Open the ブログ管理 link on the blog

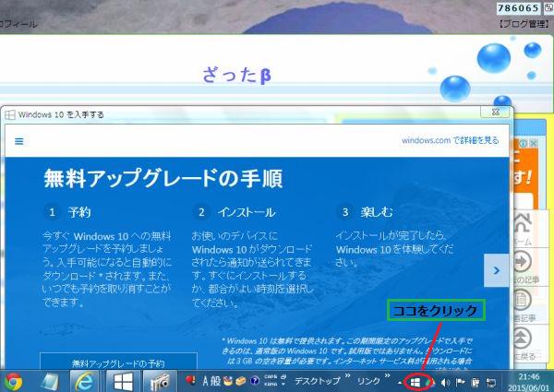[524, 24]
